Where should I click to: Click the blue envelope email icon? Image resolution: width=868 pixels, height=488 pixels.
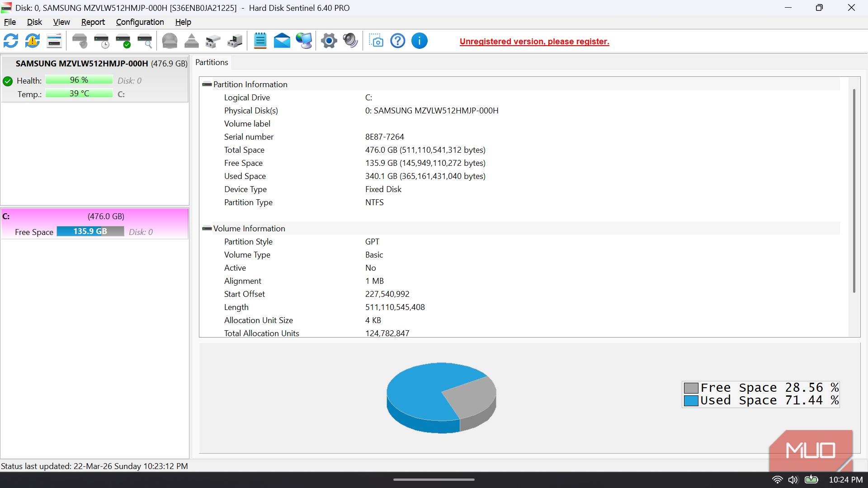[x=282, y=41]
